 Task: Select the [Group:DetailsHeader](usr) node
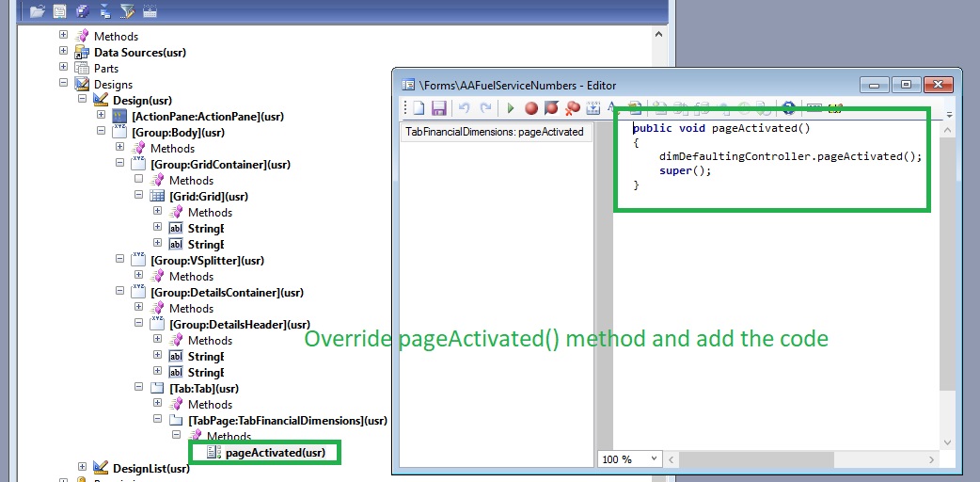[x=240, y=325]
